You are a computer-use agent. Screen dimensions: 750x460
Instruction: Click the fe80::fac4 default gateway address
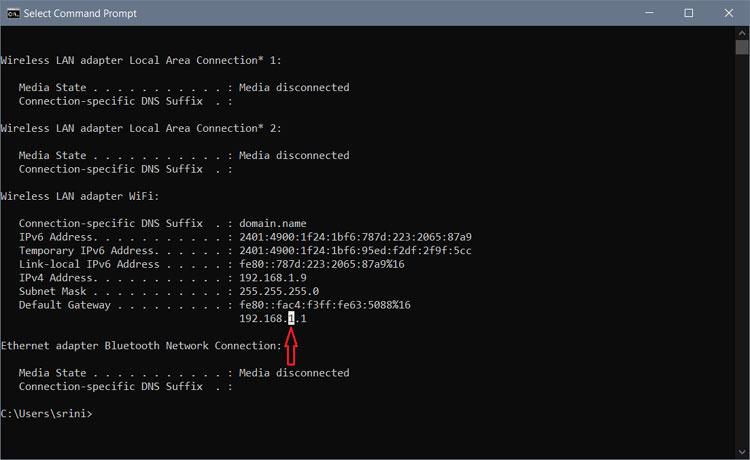[x=325, y=304]
